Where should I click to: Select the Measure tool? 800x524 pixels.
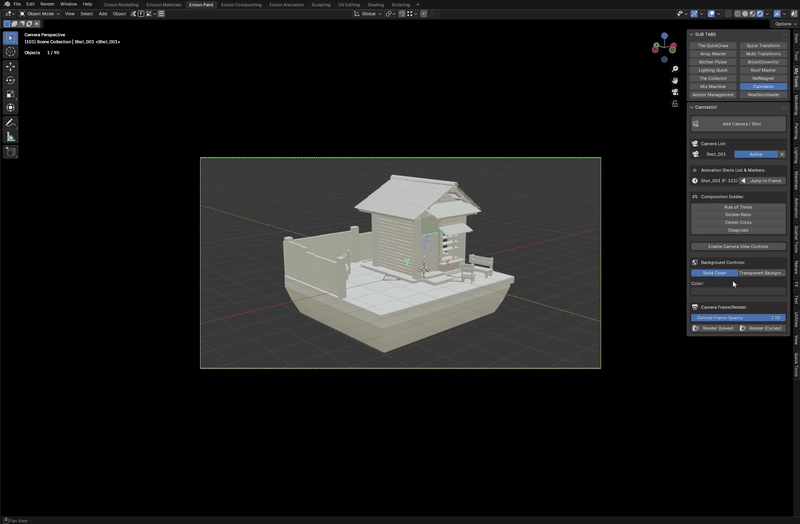coord(10,137)
